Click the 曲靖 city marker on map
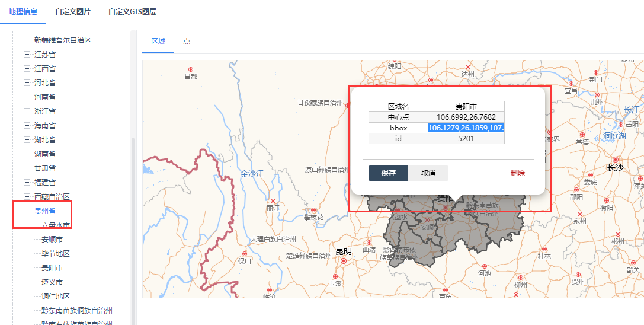Viewport: 644px width, 325px height. coord(369,243)
